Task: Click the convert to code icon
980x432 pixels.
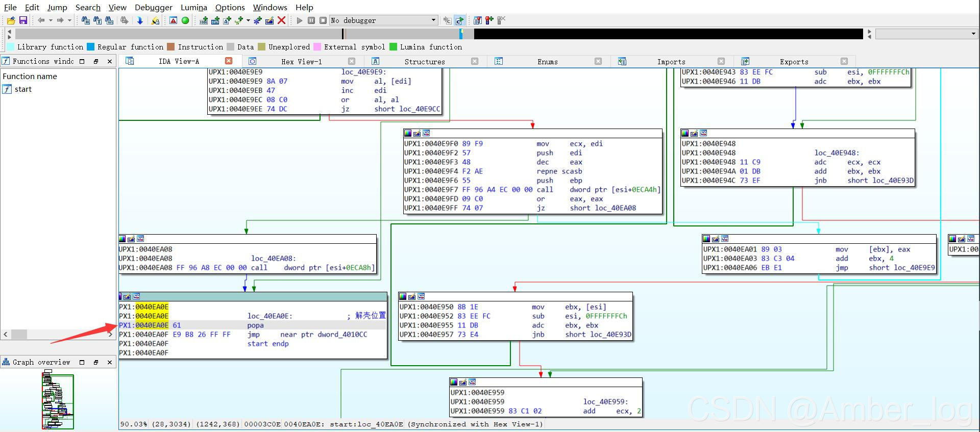Action: click(x=204, y=20)
